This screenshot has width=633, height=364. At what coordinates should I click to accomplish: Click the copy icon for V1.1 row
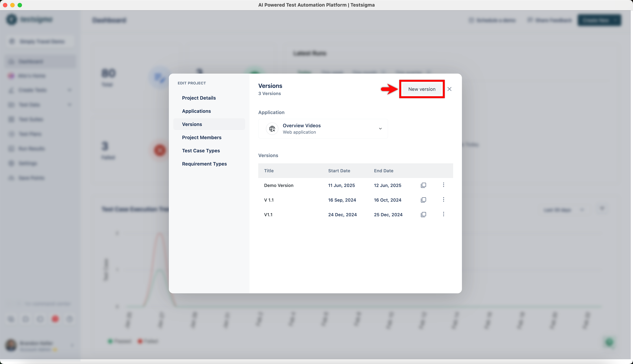pos(423,215)
